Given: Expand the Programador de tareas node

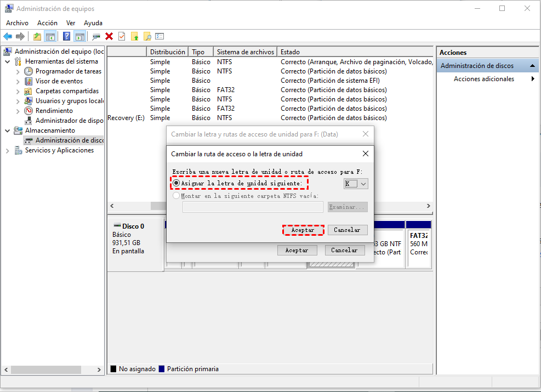Looking at the screenshot, I should tap(18, 71).
